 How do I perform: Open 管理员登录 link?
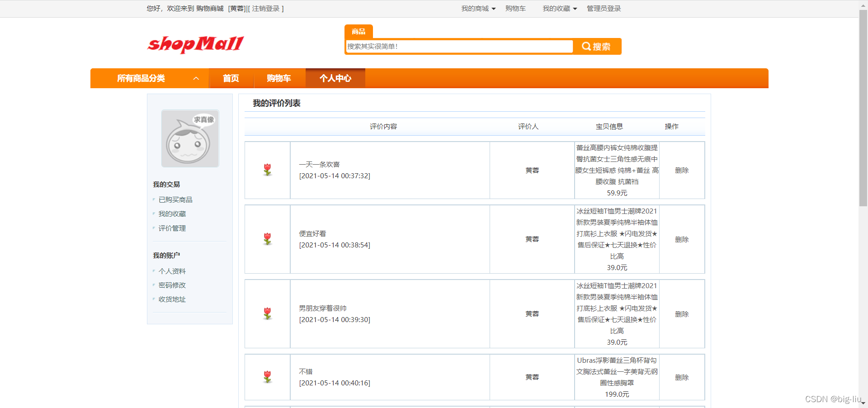pos(604,9)
